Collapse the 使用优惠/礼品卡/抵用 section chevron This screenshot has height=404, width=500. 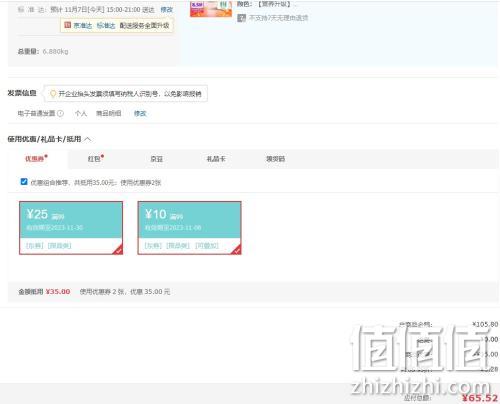pos(88,139)
